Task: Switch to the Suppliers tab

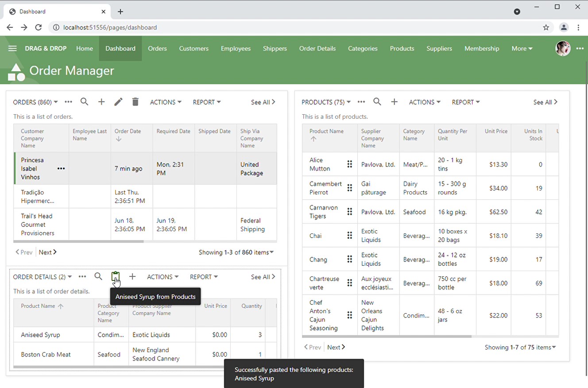Action: coord(439,48)
